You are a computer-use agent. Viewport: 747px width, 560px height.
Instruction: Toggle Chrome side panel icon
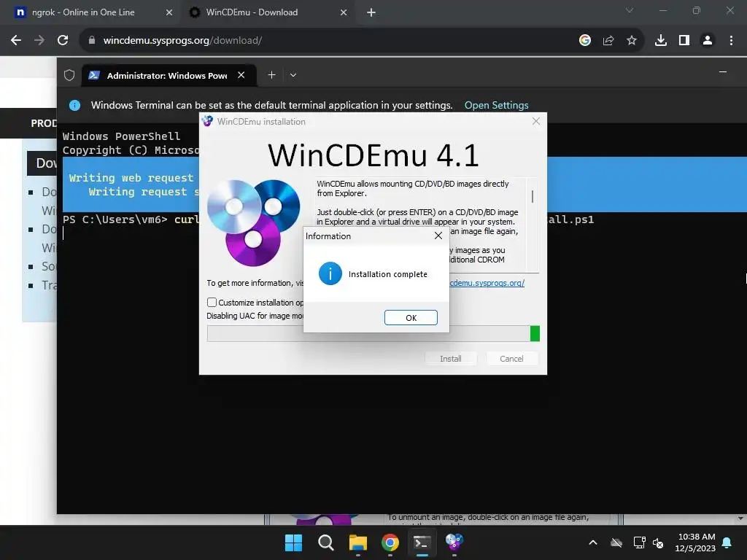pyautogui.click(x=684, y=41)
